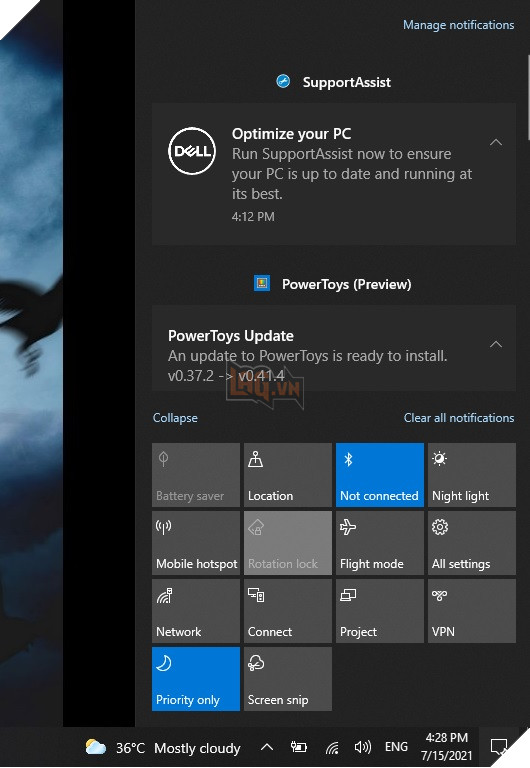
Task: Click the 4:12 PM notification timestamp
Action: (x=253, y=216)
